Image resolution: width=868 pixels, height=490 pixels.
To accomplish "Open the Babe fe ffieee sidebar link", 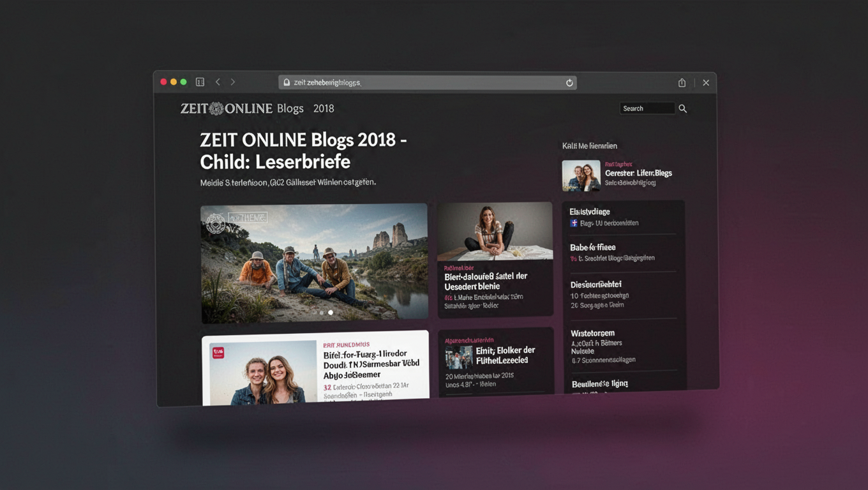I will pos(592,247).
